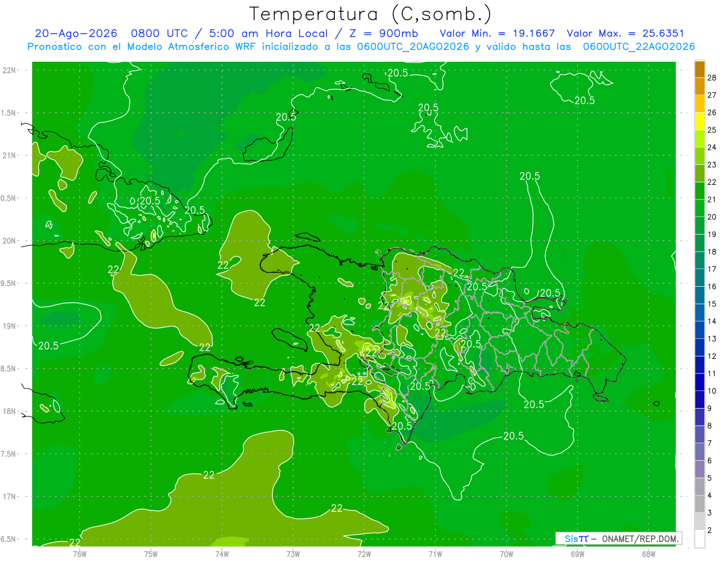Click the title "Temperatura (C,somb.)"
Screen dimensions: 728x562
[x=371, y=13]
